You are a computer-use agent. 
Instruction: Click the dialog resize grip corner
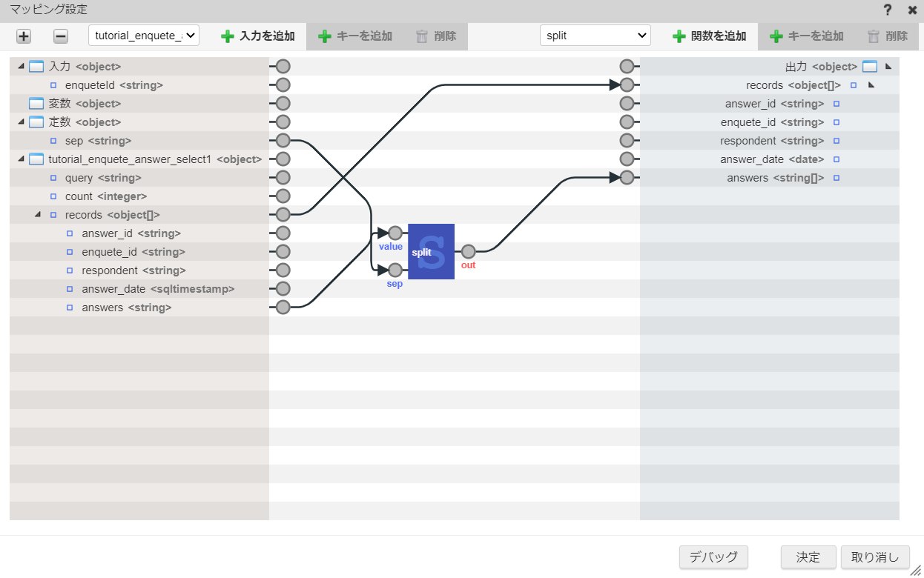coord(917,571)
